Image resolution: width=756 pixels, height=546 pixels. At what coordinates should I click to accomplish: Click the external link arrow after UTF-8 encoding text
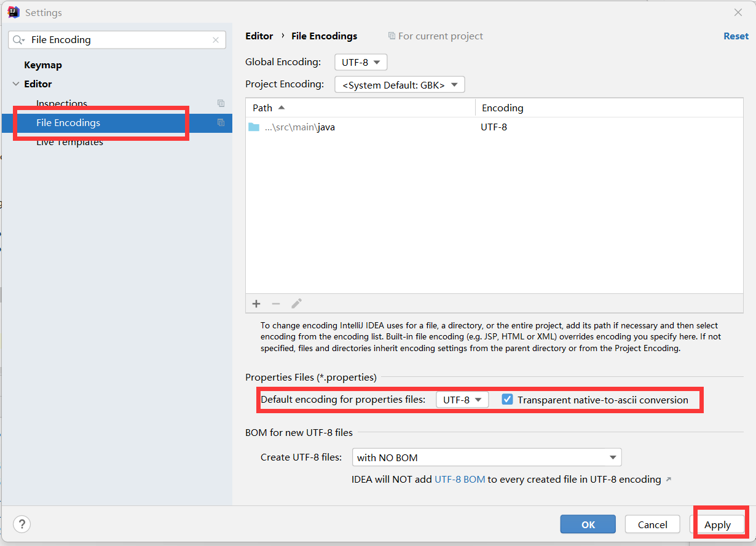pyautogui.click(x=669, y=480)
